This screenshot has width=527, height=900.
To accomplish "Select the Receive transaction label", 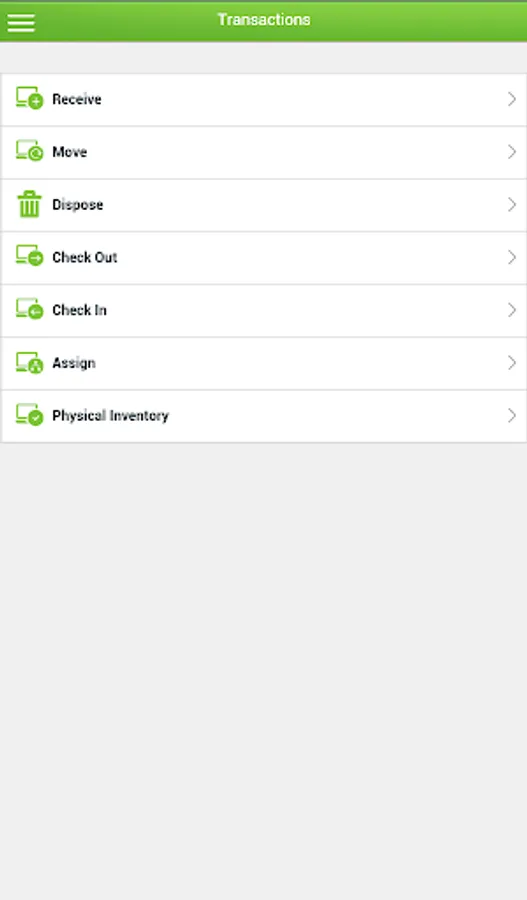I will click(x=77, y=99).
